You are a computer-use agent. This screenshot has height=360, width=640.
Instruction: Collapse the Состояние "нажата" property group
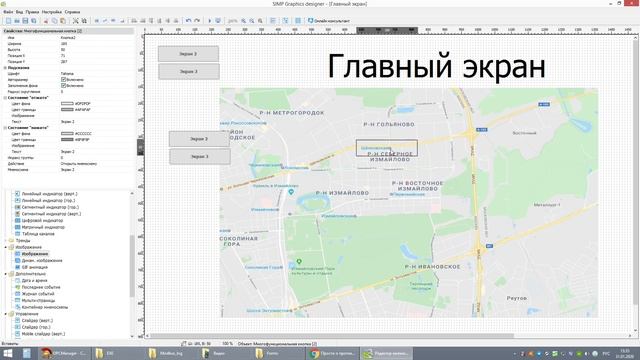pos(5,128)
